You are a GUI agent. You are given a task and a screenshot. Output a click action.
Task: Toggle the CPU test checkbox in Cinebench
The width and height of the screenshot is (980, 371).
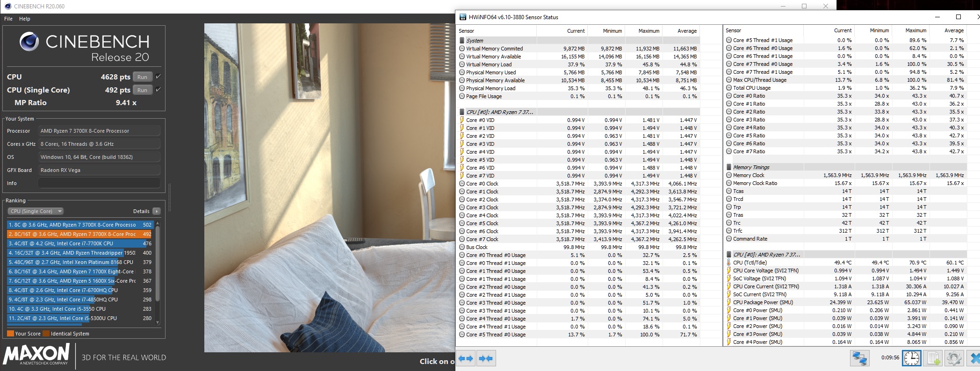[158, 77]
